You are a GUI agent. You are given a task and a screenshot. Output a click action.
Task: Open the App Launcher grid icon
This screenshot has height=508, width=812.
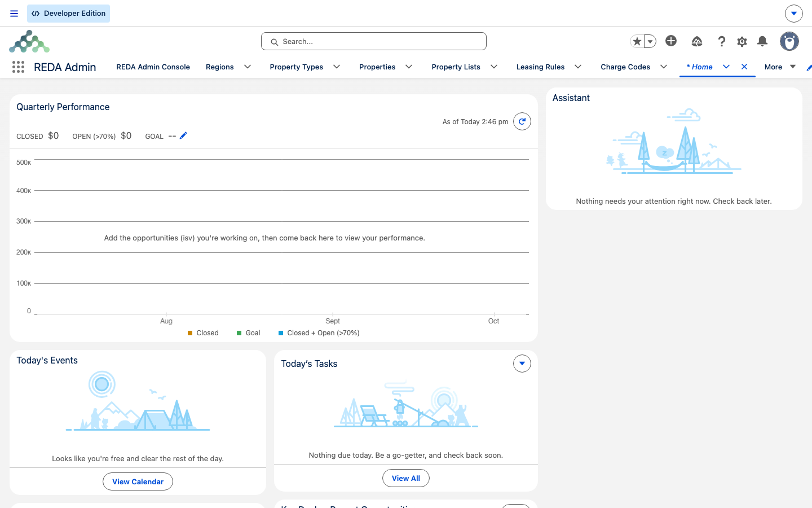18,67
